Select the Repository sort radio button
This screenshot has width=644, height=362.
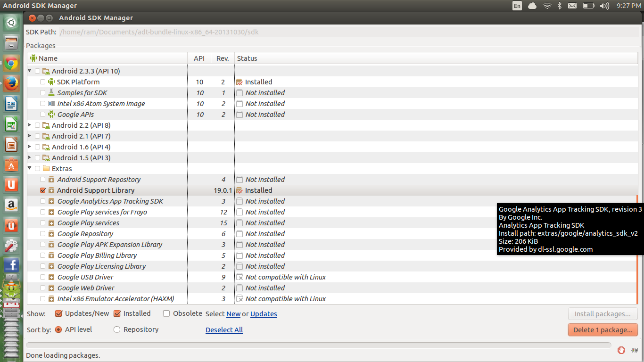click(x=116, y=329)
